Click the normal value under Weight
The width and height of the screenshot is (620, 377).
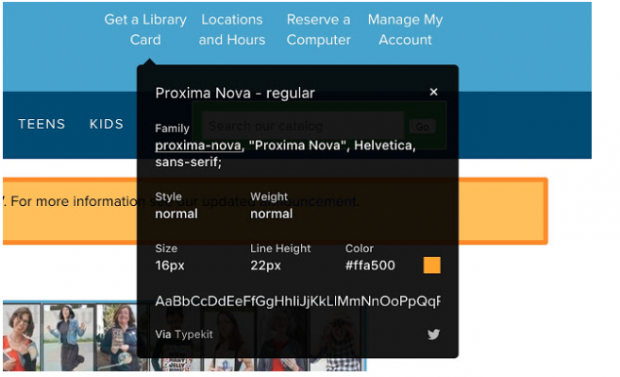point(272,214)
